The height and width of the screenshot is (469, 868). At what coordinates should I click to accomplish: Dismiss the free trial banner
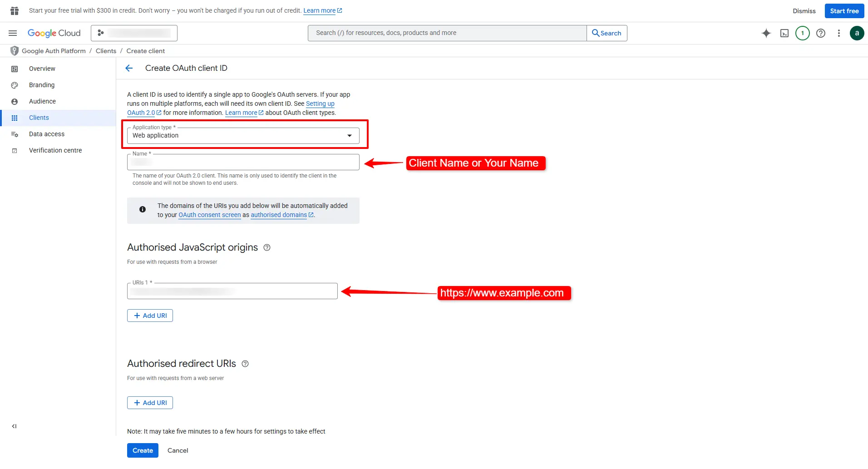(x=804, y=11)
